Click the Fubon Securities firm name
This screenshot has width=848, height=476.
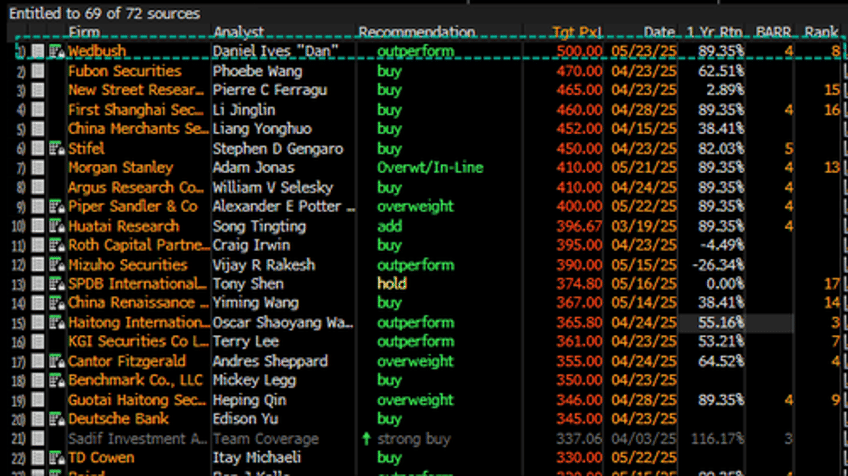tap(125, 71)
